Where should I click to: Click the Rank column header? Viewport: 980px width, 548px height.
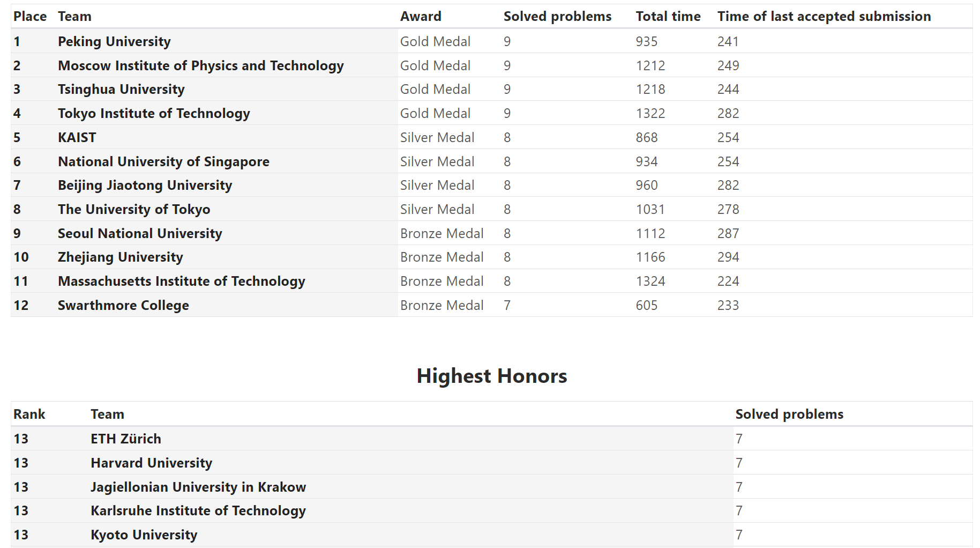(29, 414)
